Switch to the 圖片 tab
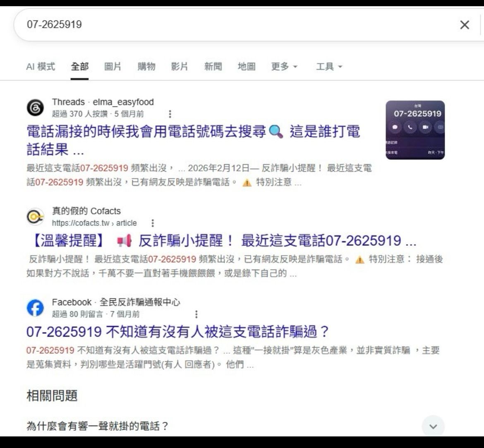This screenshot has height=448, width=484. pos(113,66)
